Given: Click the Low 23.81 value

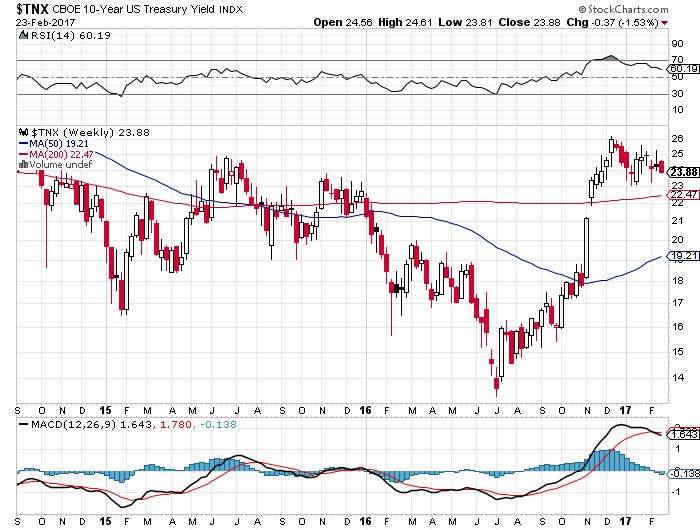Looking at the screenshot, I should click(465, 22).
